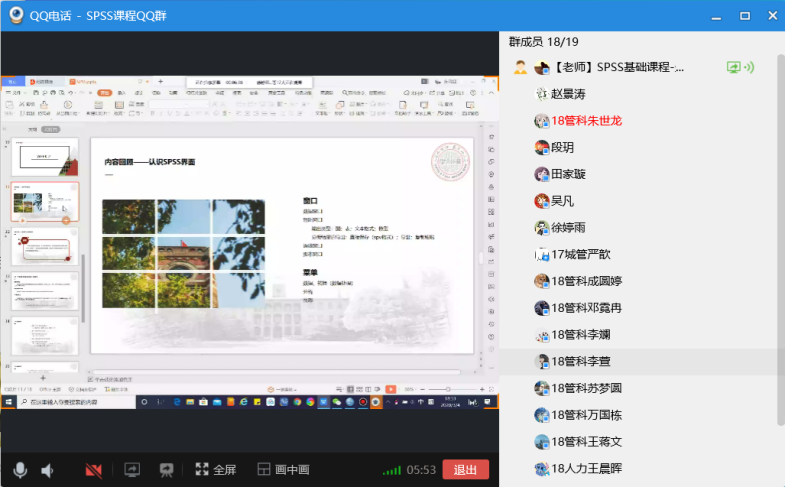This screenshot has height=487, width=785.
Task: Leave the call with 退出 button
Action: click(x=466, y=470)
